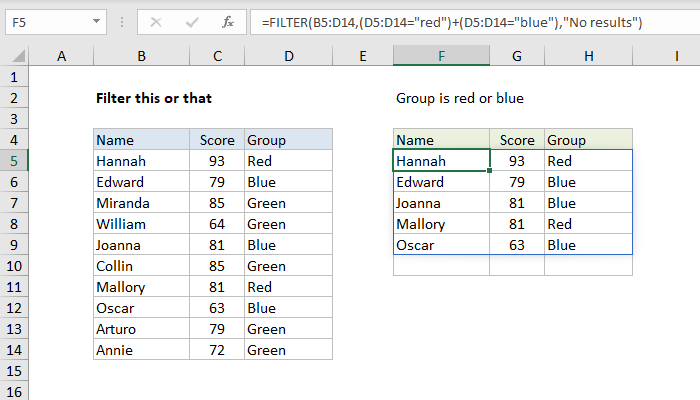
Task: Select row 10 header
Action: (14, 266)
